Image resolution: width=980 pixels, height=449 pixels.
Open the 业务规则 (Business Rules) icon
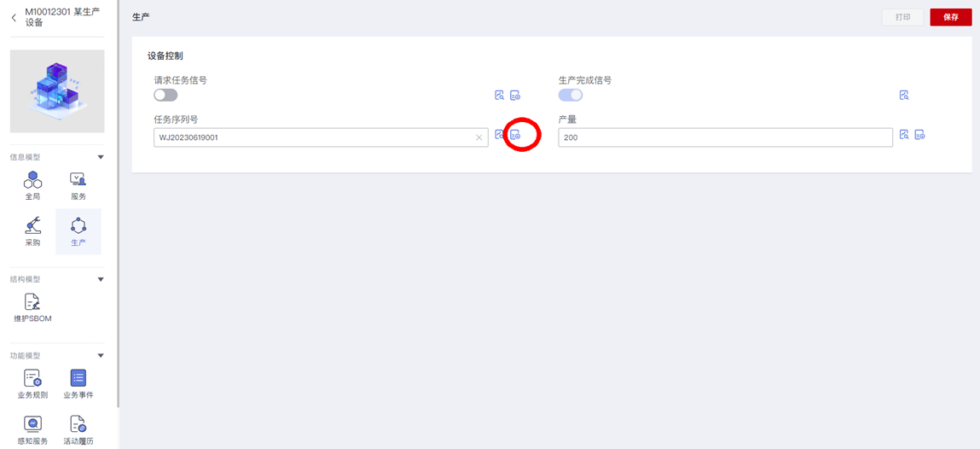(x=32, y=378)
